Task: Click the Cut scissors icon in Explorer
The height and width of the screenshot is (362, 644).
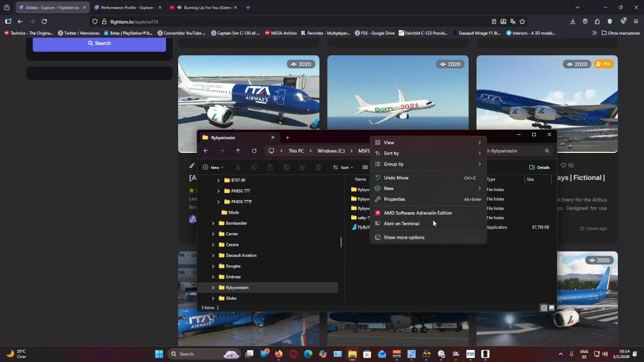Action: click(x=238, y=167)
